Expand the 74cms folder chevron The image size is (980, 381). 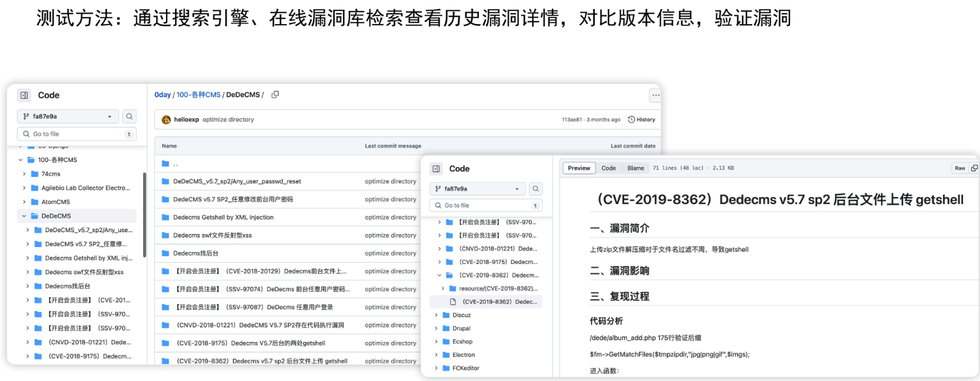pos(24,174)
